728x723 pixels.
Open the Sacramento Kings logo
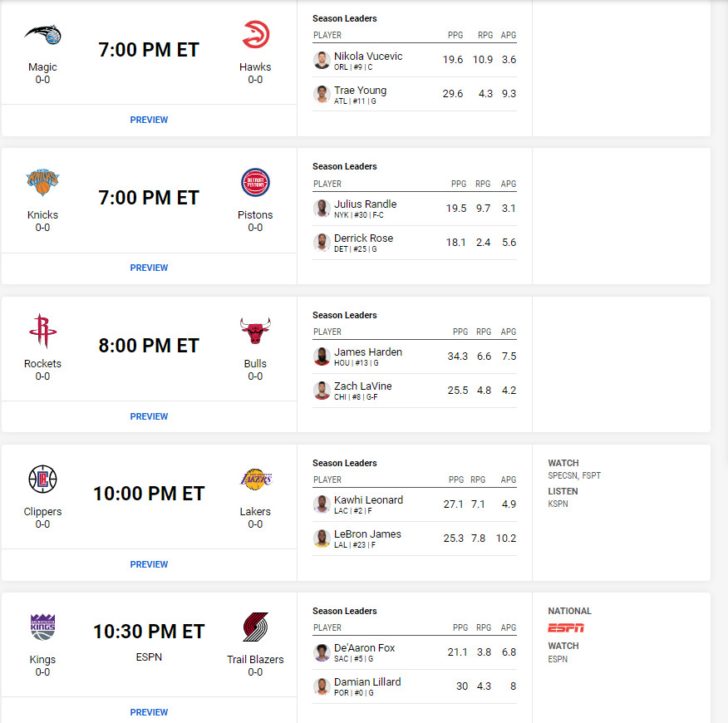click(x=42, y=627)
